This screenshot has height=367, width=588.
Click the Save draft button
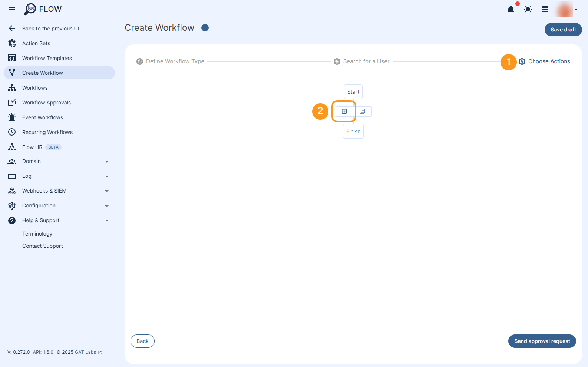[x=563, y=30]
